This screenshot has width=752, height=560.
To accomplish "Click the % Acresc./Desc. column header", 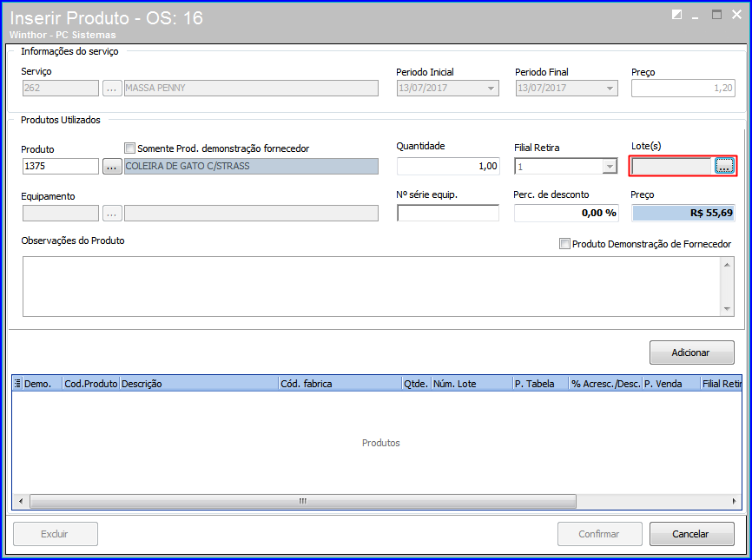I will pos(606,384).
